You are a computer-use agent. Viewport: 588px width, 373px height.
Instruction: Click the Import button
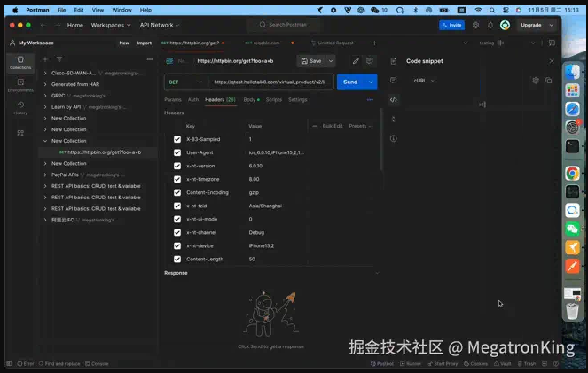pos(144,43)
